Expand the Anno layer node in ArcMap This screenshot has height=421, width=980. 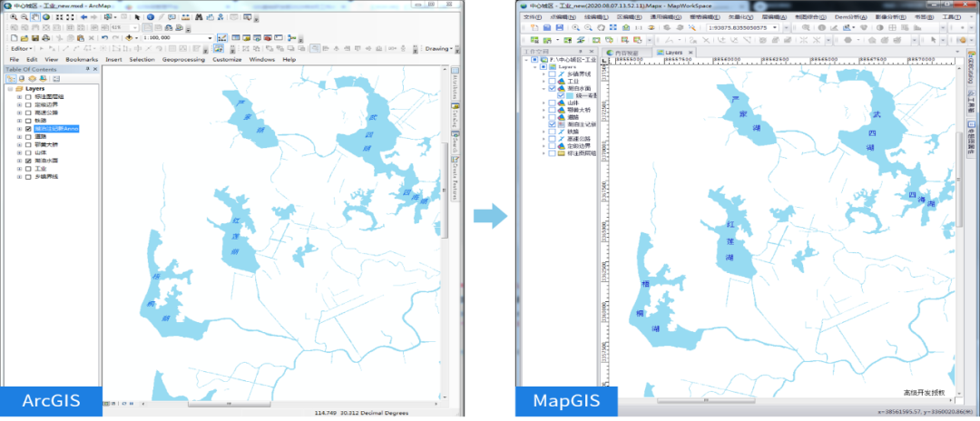tap(19, 129)
